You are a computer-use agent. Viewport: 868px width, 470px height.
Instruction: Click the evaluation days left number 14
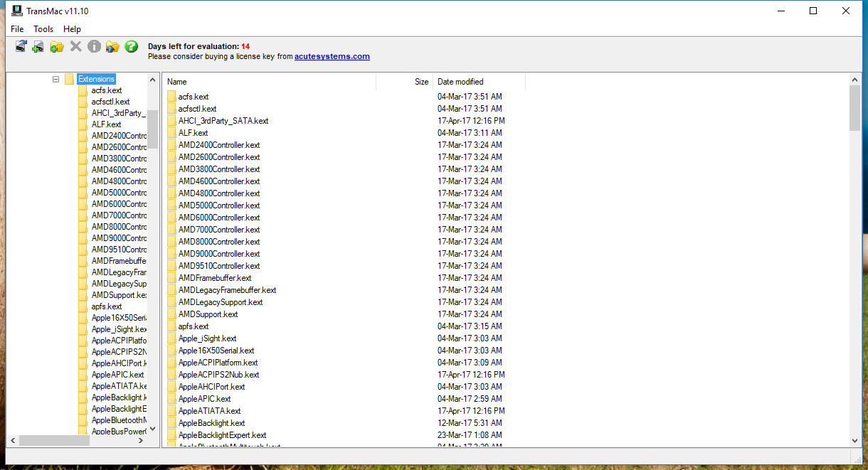[x=245, y=46]
